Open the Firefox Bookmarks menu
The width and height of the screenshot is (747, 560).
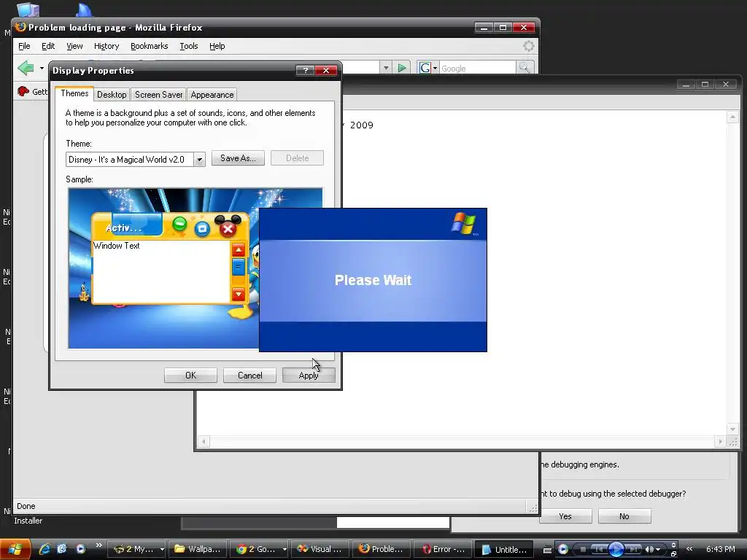pyautogui.click(x=149, y=46)
